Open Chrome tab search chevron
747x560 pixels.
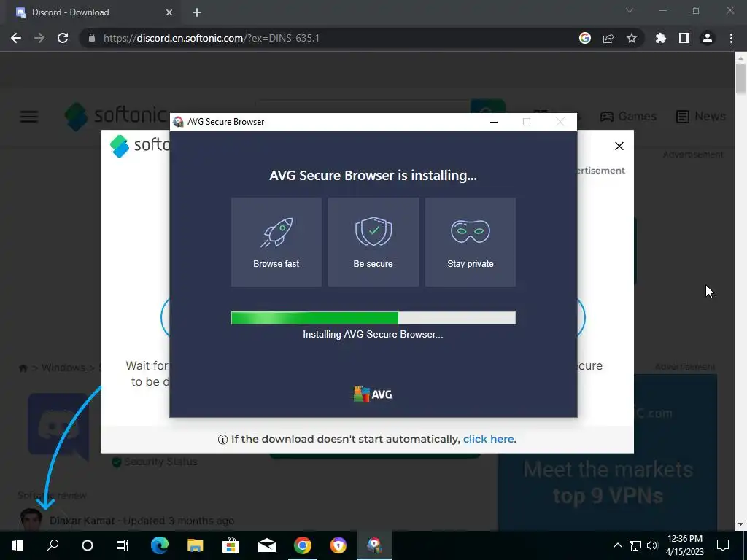tap(630, 10)
